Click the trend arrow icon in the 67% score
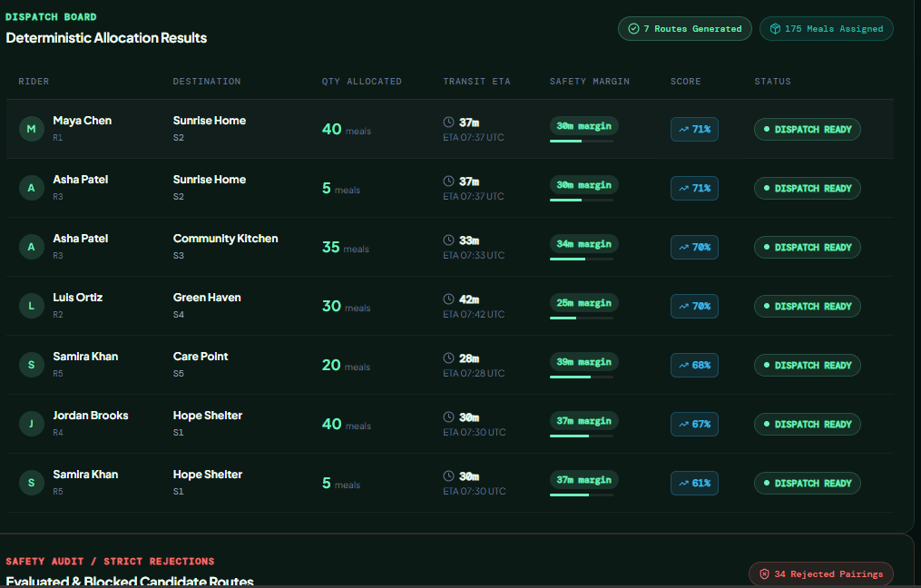Viewport: 921px width, 588px height. (x=683, y=424)
